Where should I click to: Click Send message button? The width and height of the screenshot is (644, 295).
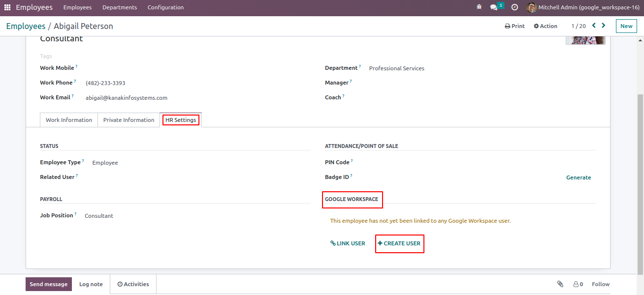point(49,284)
